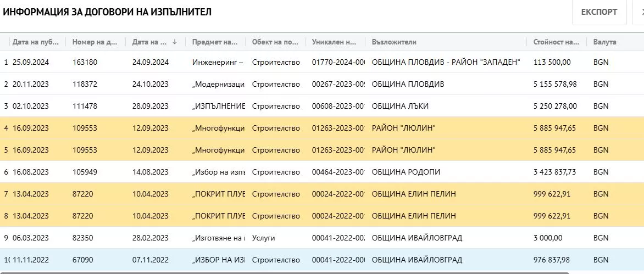The width and height of the screenshot is (644, 274).
Task: Select publication date 06.03.2023
Action: click(31, 238)
